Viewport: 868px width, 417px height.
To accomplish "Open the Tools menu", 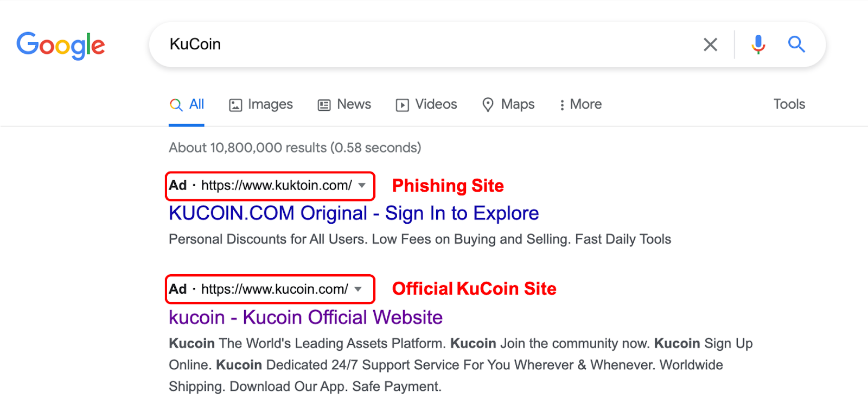I will click(x=789, y=104).
